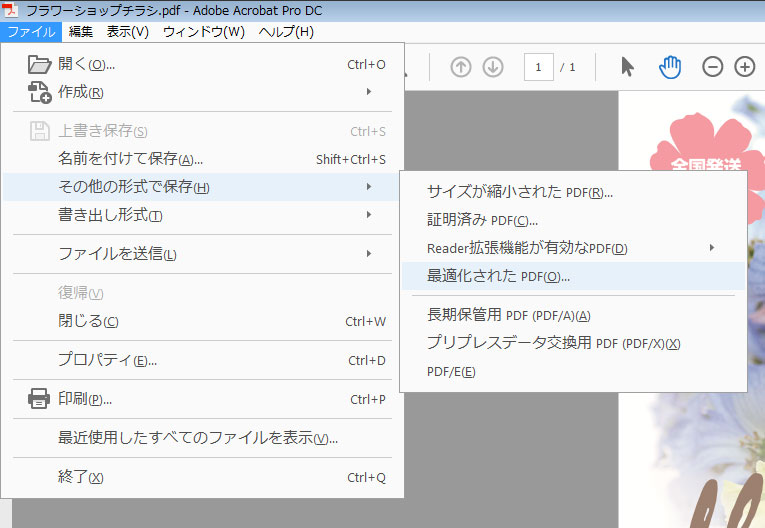Select 長期保管用 PDF (PDF/A) option
The height and width of the screenshot is (528, 765).
click(508, 315)
